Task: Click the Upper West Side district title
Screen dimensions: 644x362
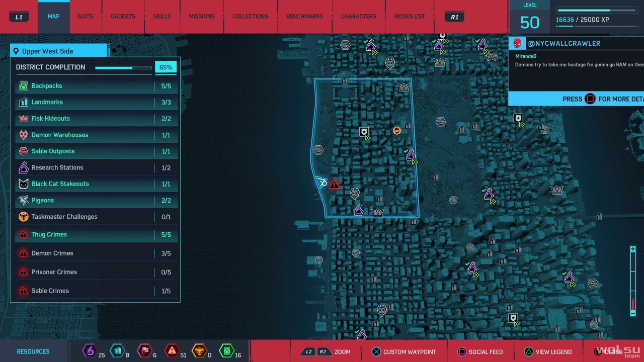Action: click(48, 51)
